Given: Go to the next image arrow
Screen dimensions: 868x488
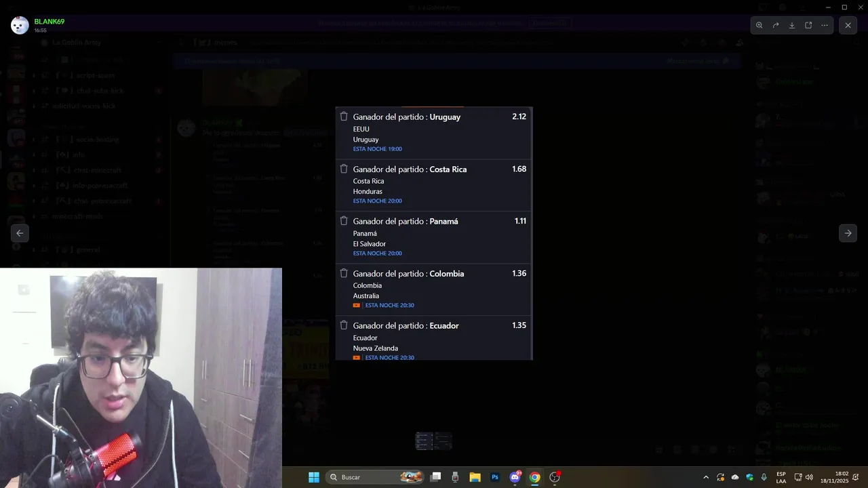Looking at the screenshot, I should 848,233.
